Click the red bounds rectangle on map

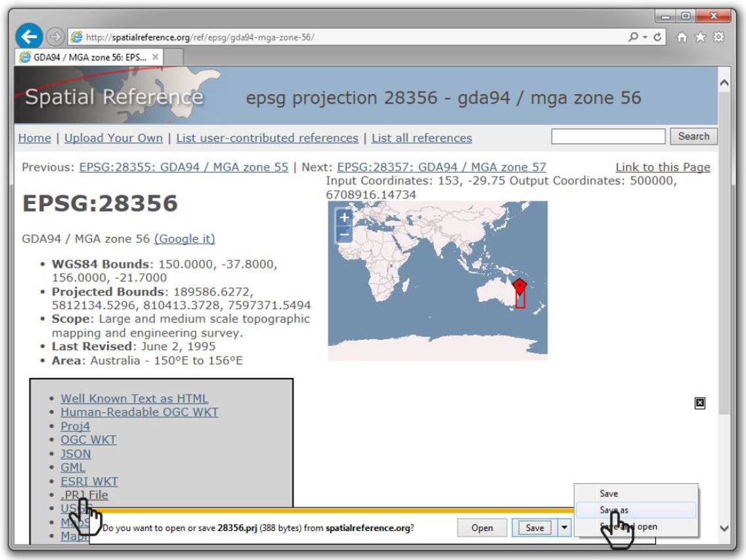[x=520, y=297]
